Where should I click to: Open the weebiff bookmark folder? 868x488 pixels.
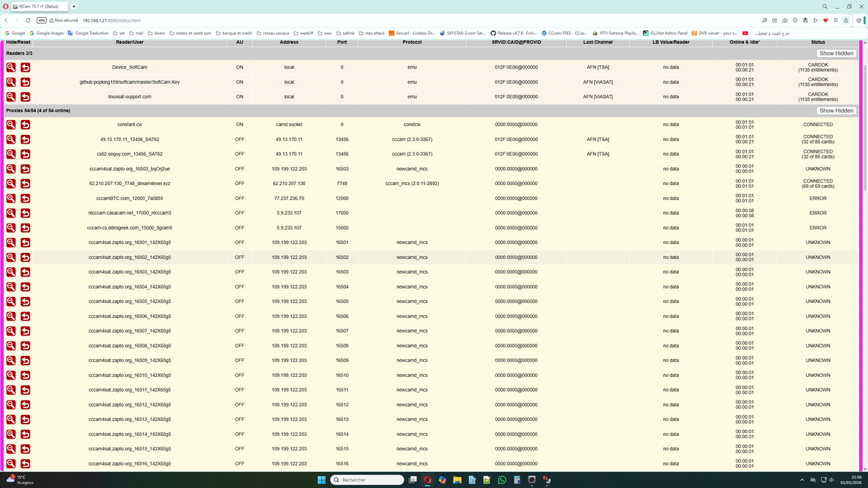303,33
